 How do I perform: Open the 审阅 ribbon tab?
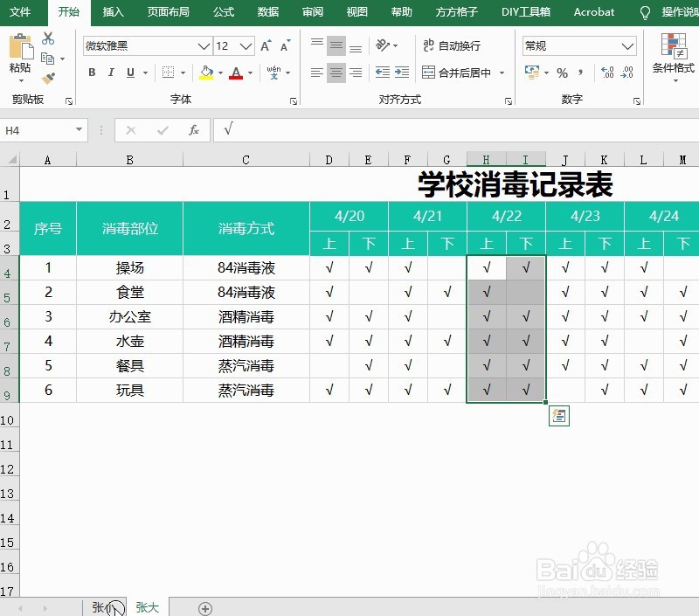[312, 12]
